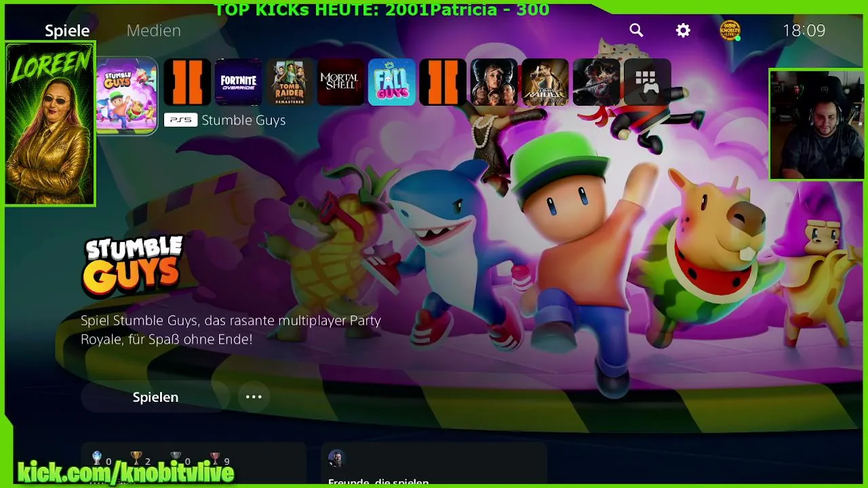Click the "Spiel Stumble Guys, das rasante" description

coord(231,329)
